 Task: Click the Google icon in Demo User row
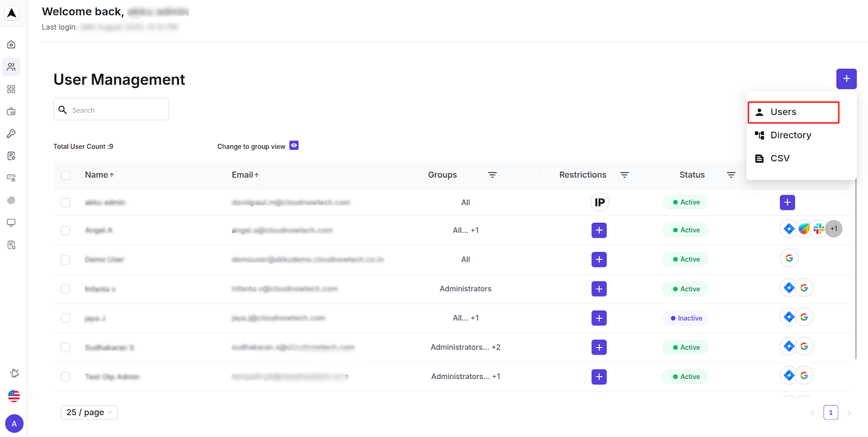click(789, 258)
